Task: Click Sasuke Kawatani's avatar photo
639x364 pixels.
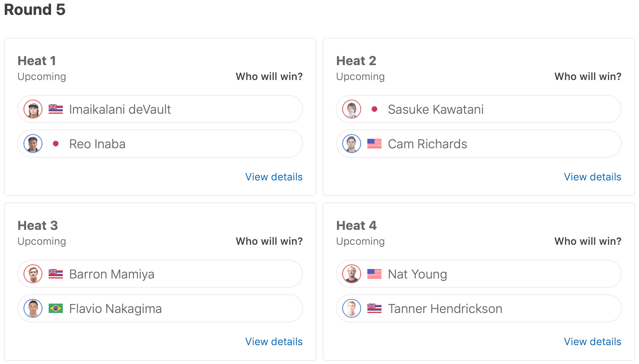Action: pyautogui.click(x=352, y=109)
